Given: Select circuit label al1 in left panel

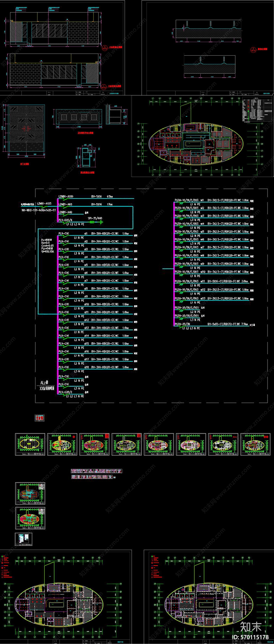Looking at the screenshot, I should 86,234.
